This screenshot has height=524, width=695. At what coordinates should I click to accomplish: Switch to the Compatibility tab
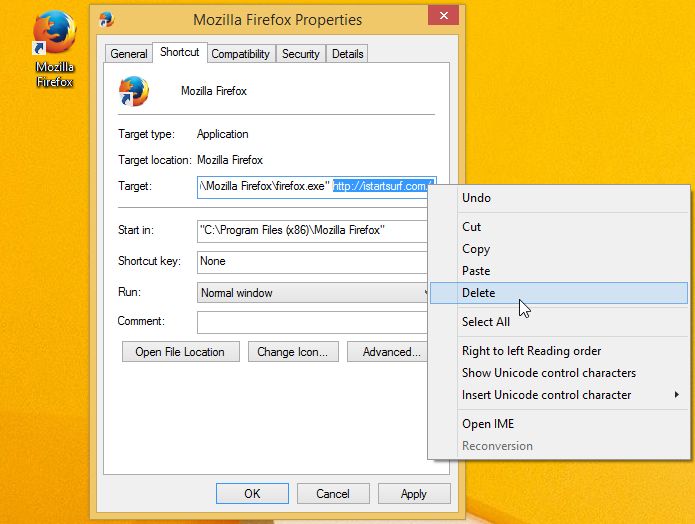point(240,54)
